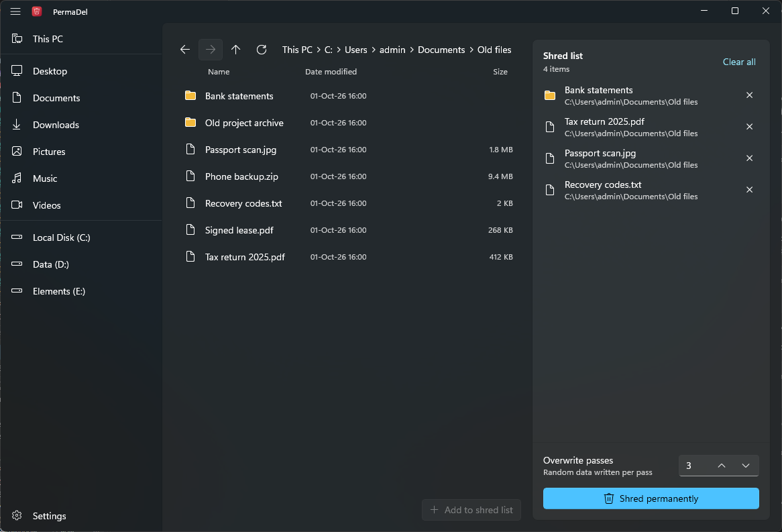The height and width of the screenshot is (532, 782).
Task: Open This PC in sidebar
Action: click(x=81, y=39)
